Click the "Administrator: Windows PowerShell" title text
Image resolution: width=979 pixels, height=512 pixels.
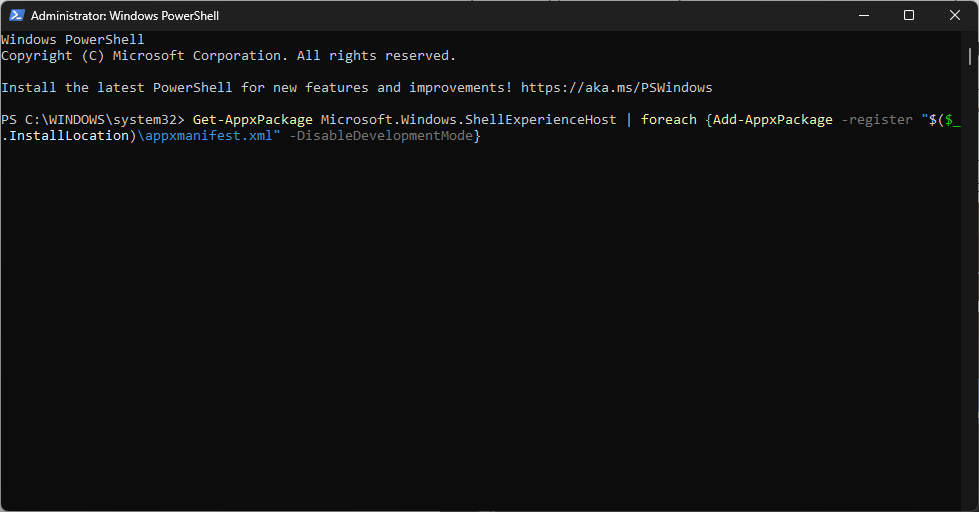pyautogui.click(x=125, y=16)
